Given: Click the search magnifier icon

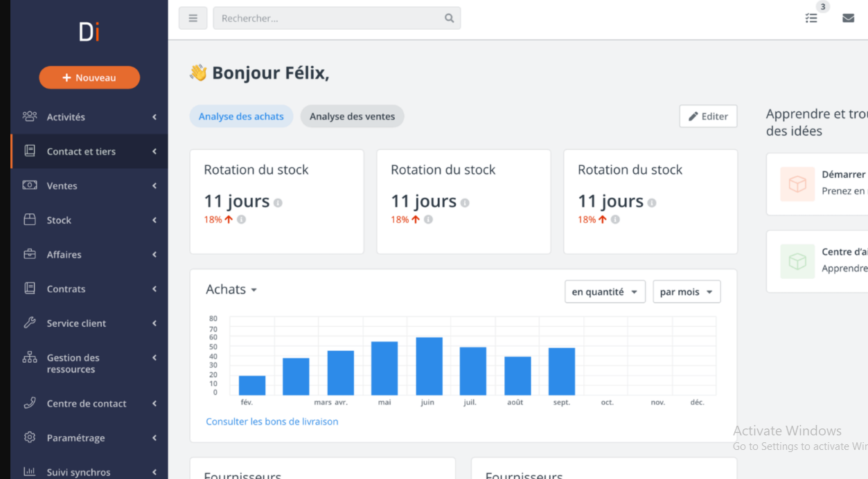Looking at the screenshot, I should pos(449,19).
